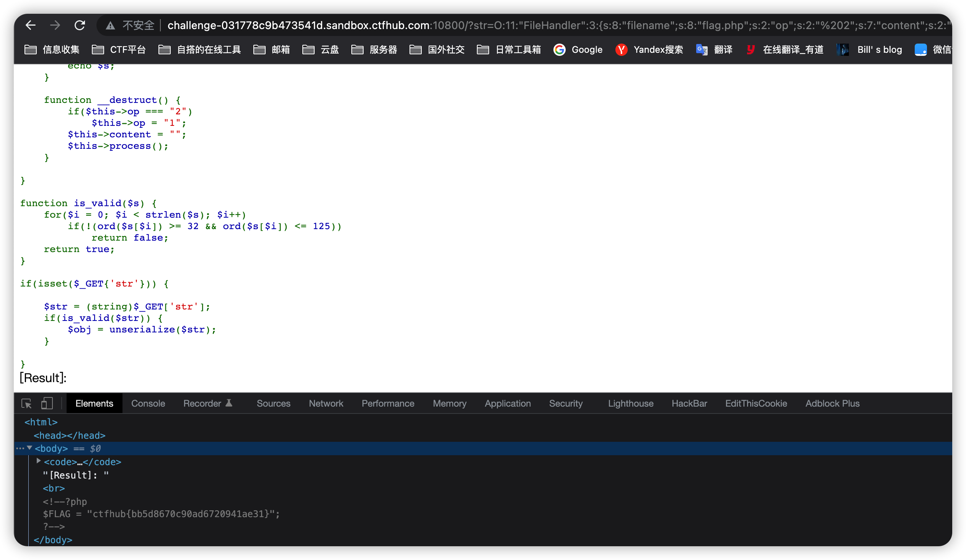Click the not-secure warning icon
966x560 pixels.
point(110,26)
